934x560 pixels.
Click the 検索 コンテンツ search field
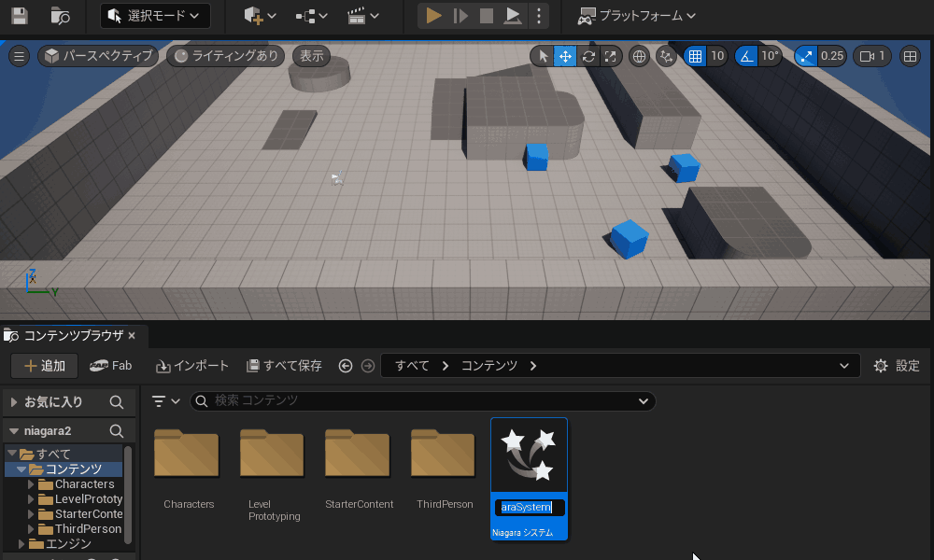[x=420, y=400]
